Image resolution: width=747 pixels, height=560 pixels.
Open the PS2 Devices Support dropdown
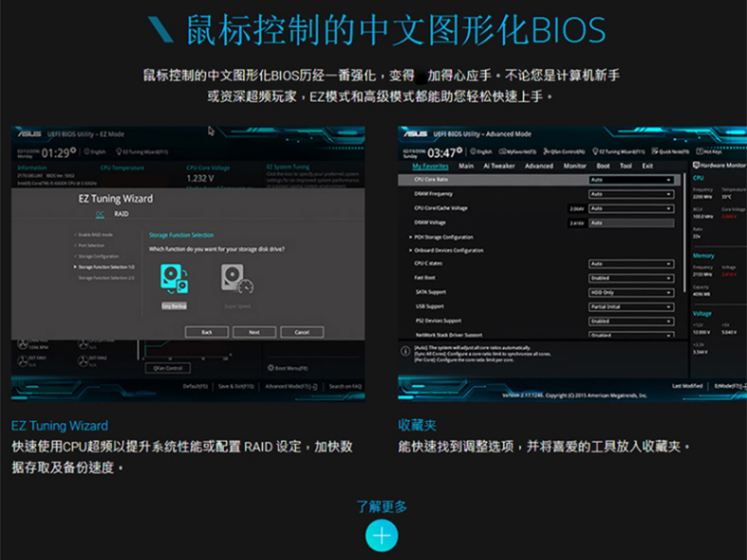click(x=632, y=321)
